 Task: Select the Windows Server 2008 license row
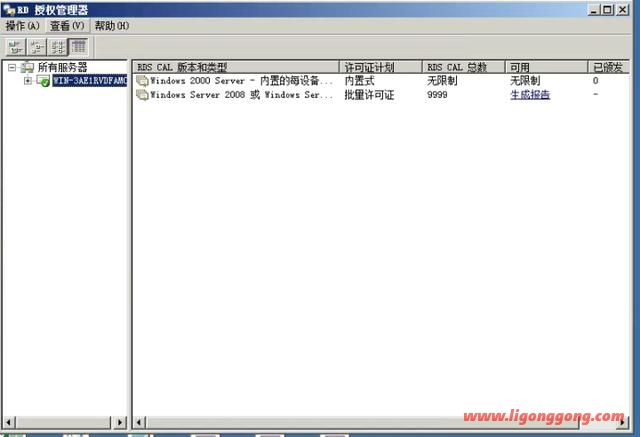click(381, 95)
